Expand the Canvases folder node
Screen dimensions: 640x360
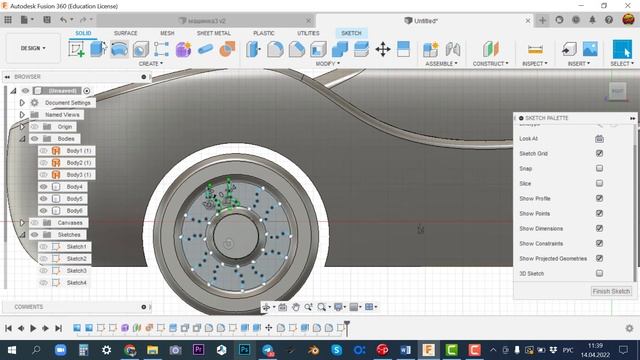[x=22, y=223]
